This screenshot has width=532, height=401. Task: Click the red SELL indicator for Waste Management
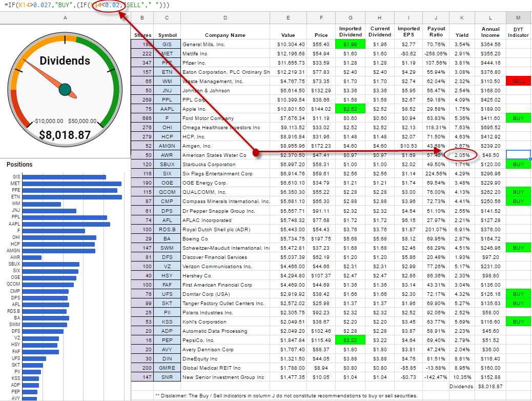[518, 81]
